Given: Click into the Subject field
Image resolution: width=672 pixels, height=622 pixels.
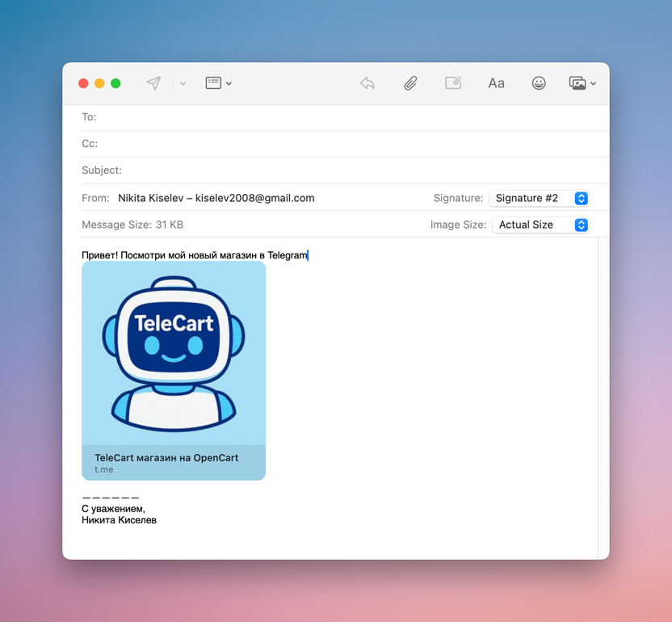Looking at the screenshot, I should coord(355,170).
